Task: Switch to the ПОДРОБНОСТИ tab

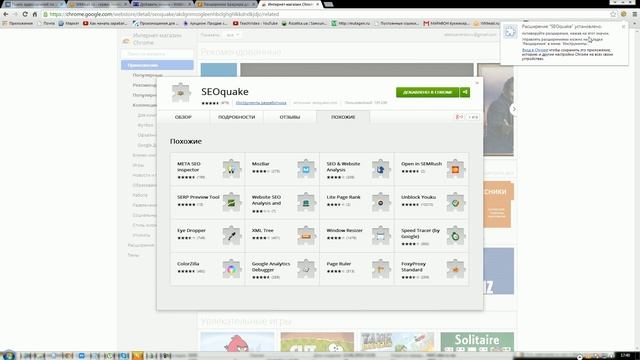Action: tap(237, 117)
